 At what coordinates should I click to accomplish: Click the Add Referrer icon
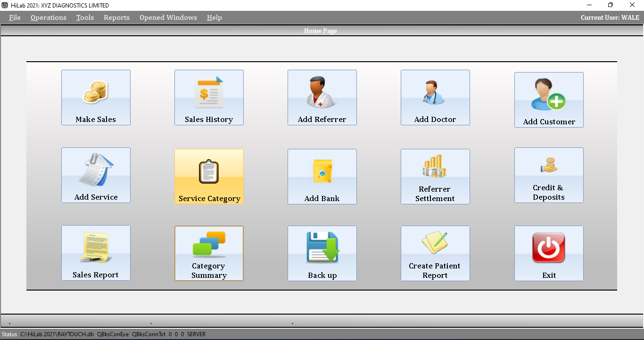tap(322, 92)
